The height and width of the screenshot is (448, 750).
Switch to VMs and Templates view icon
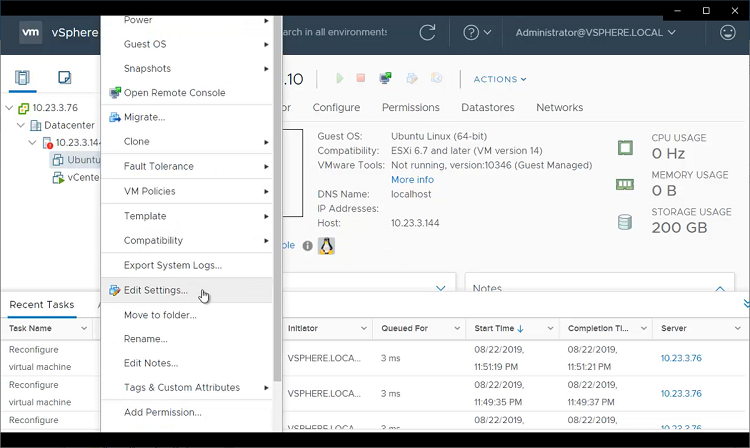65,77
